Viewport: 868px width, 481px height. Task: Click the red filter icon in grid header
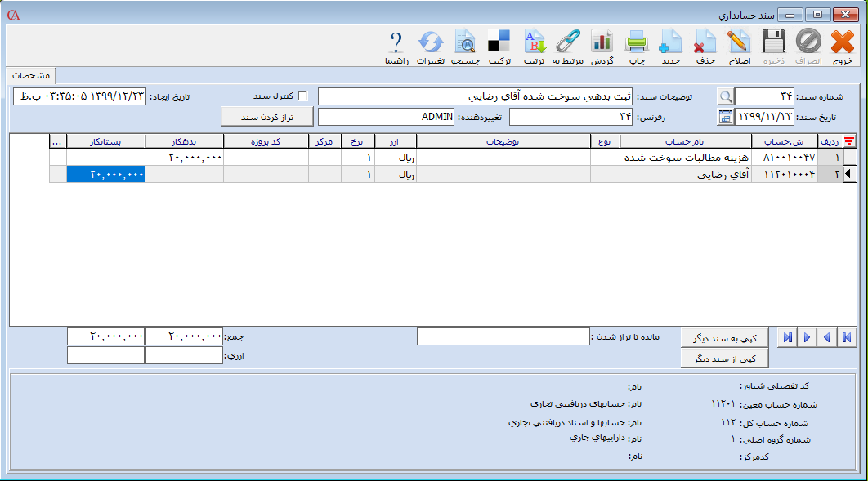coord(849,141)
